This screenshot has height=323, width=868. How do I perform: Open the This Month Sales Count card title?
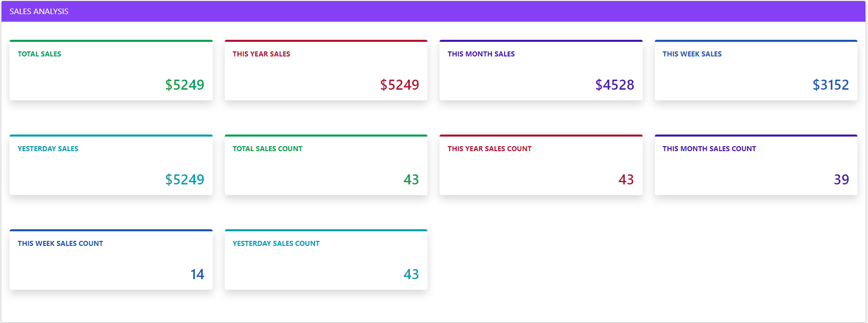click(709, 149)
